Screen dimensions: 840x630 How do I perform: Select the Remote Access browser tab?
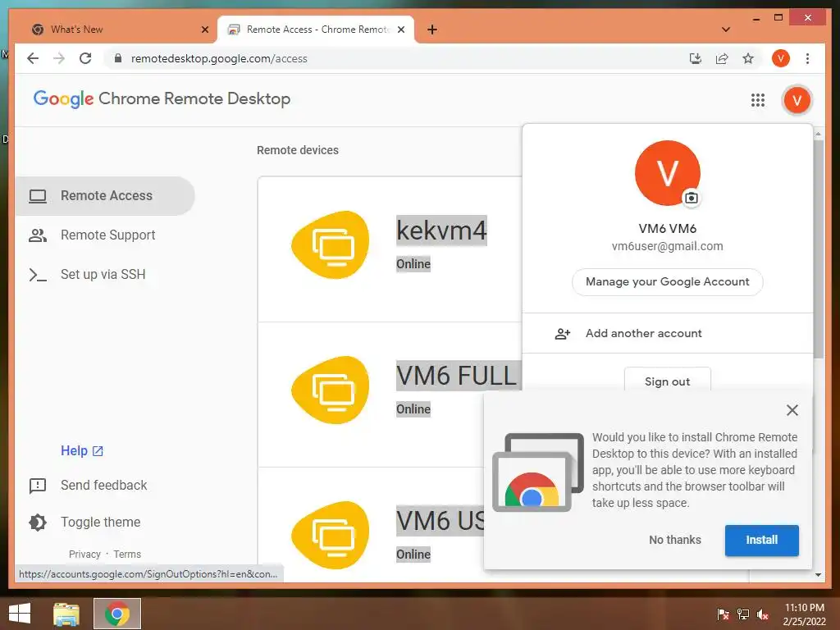tap(316, 30)
